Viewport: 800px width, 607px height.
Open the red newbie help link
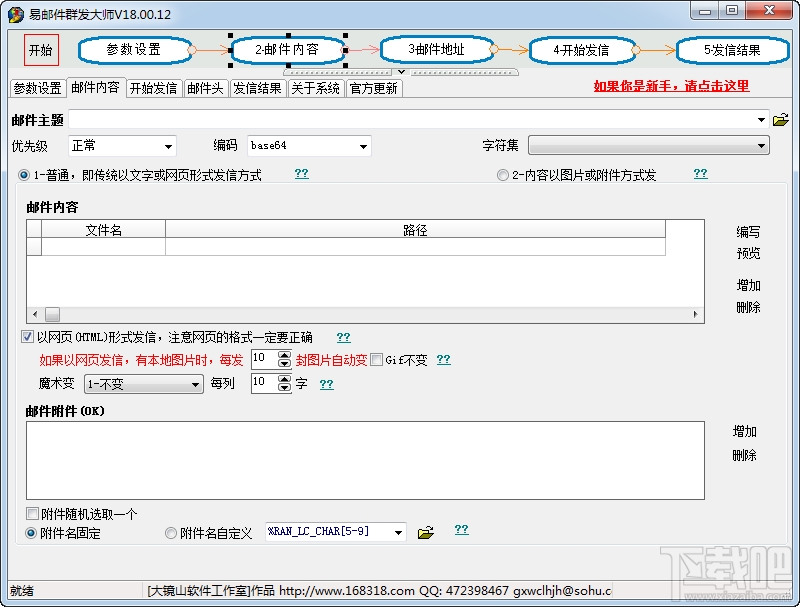pyautogui.click(x=671, y=86)
